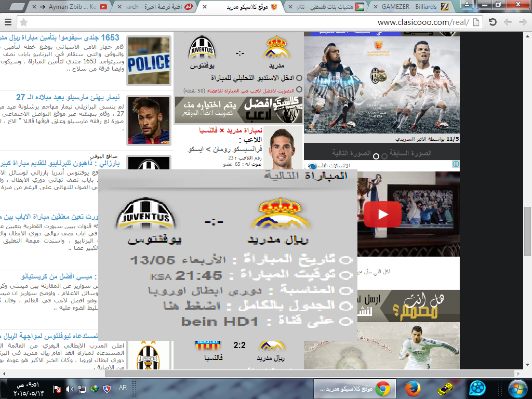Switch to the Ask search tab

pos(154,7)
